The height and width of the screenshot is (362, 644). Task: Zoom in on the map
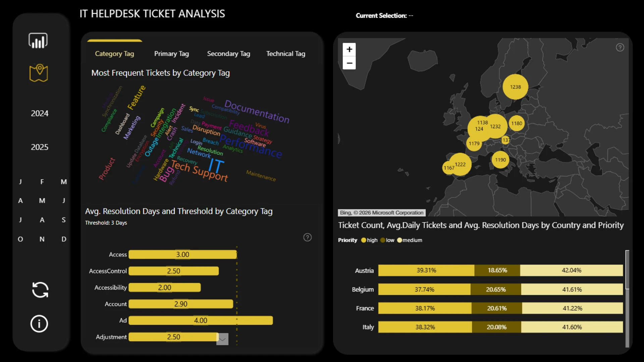coord(349,49)
